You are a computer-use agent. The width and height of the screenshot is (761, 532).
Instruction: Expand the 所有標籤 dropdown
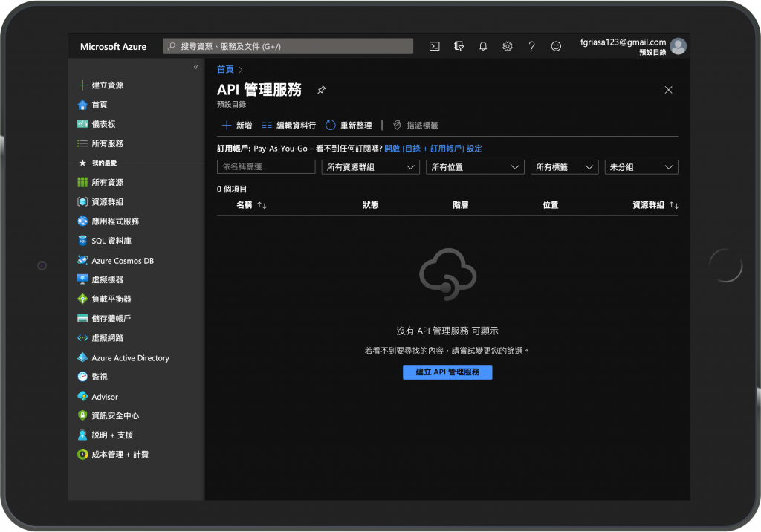pyautogui.click(x=565, y=167)
